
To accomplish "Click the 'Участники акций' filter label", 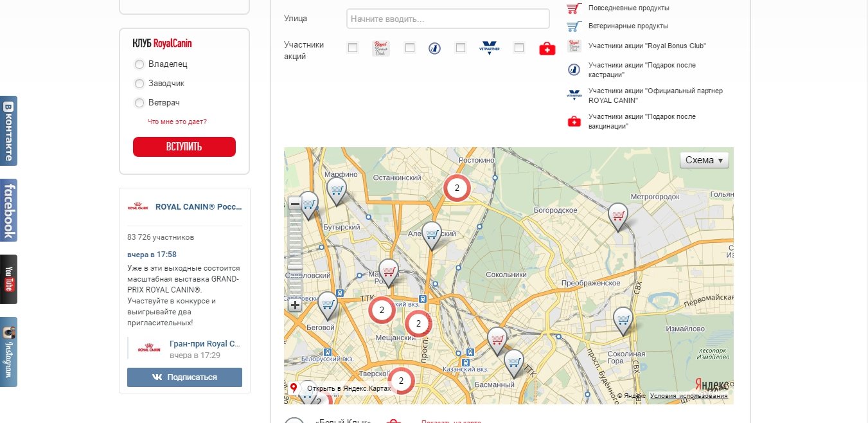I will pyautogui.click(x=304, y=51).
